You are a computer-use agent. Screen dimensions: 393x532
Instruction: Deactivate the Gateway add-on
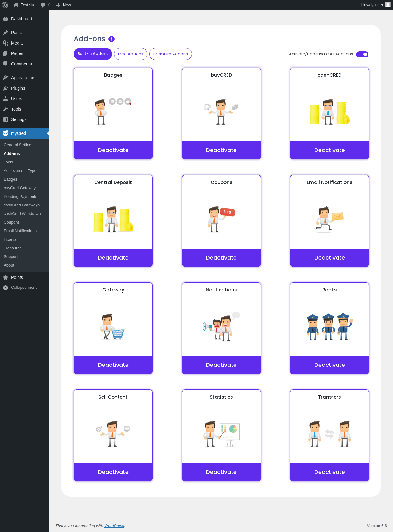click(113, 365)
